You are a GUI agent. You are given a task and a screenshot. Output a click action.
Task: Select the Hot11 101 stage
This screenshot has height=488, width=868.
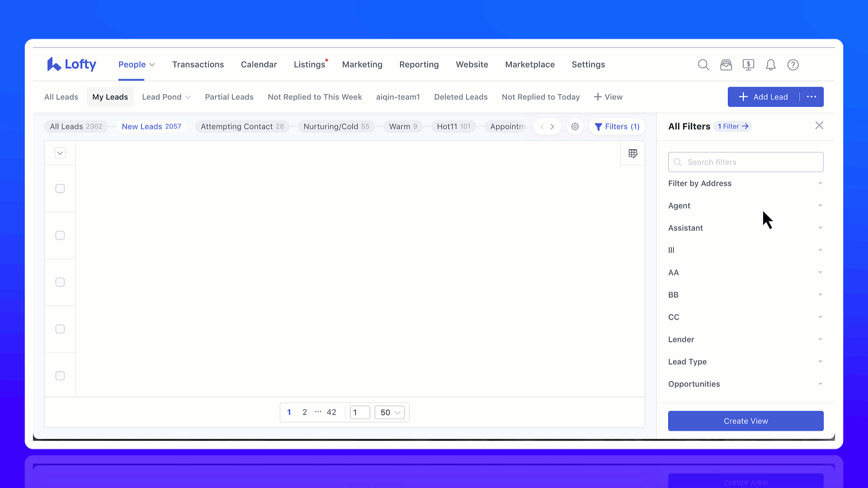453,127
